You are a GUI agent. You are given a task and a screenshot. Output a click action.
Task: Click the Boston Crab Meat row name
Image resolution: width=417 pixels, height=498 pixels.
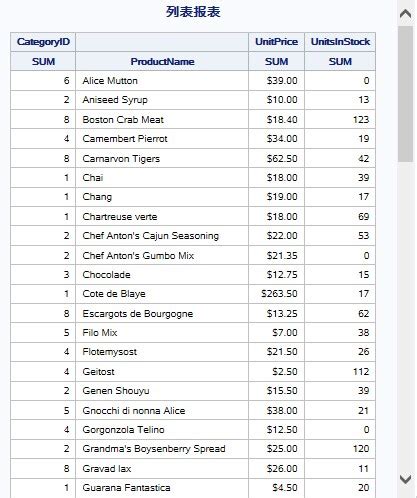[x=123, y=120]
